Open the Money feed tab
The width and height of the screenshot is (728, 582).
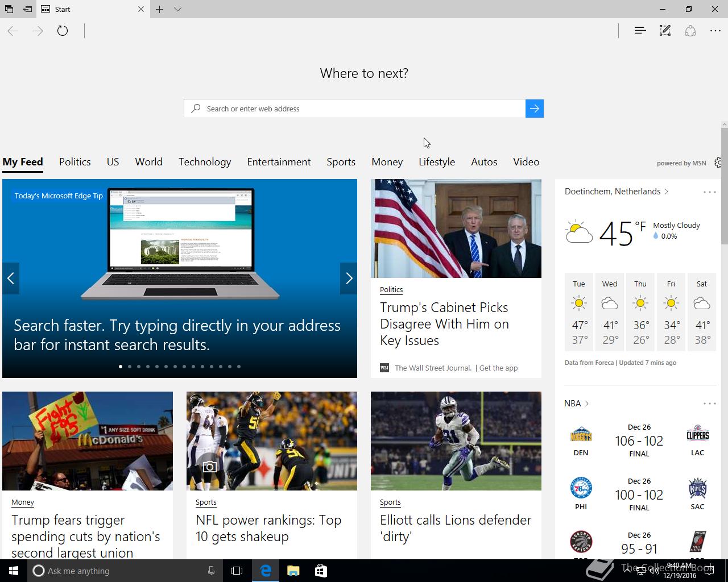tap(387, 162)
